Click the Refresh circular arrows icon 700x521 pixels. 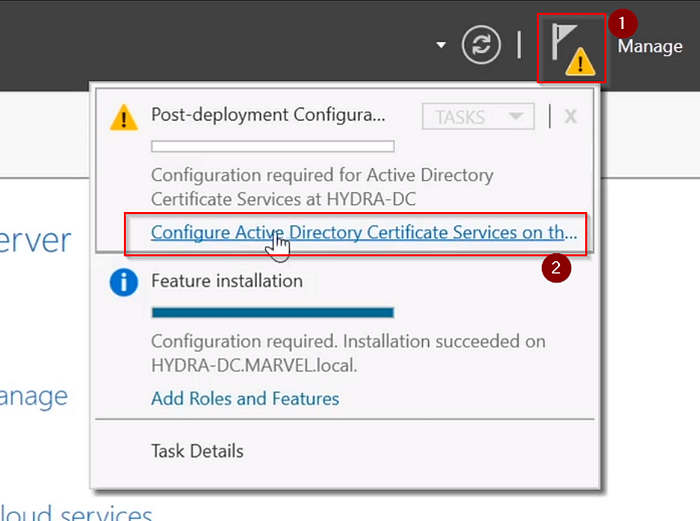pyautogui.click(x=481, y=46)
